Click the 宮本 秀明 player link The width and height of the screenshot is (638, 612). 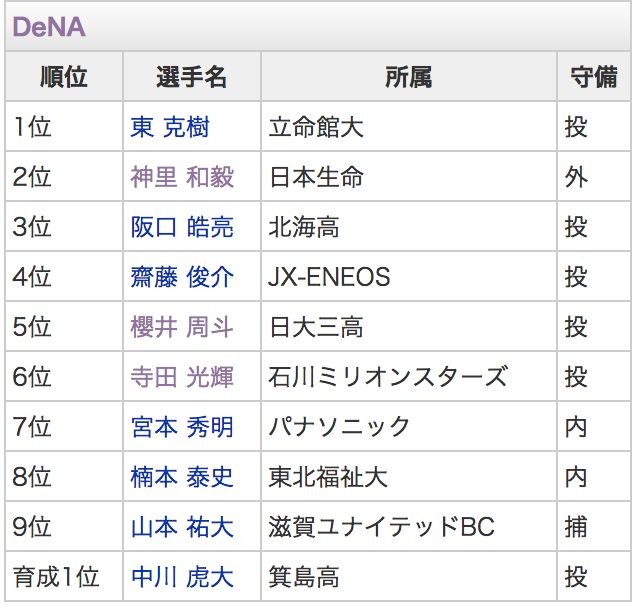pos(182,427)
